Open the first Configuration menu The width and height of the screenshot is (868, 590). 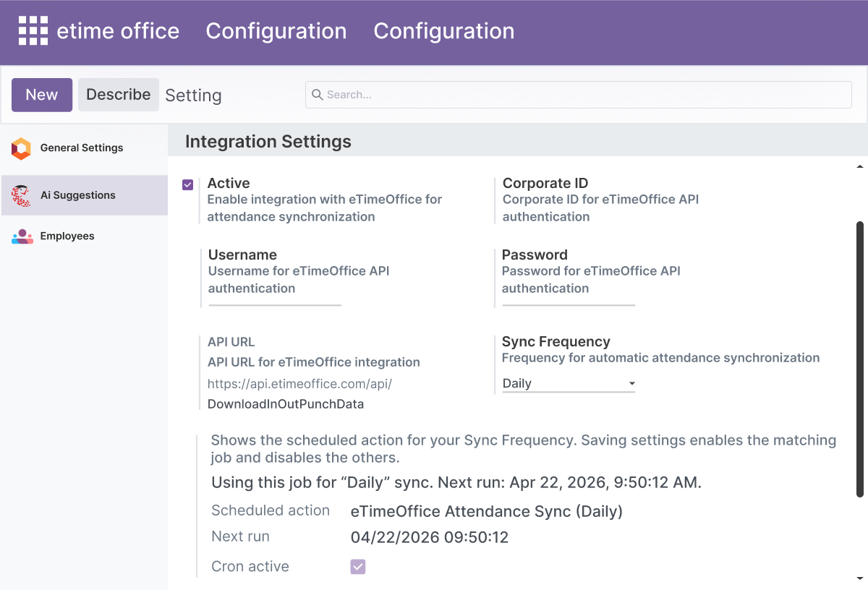(276, 31)
